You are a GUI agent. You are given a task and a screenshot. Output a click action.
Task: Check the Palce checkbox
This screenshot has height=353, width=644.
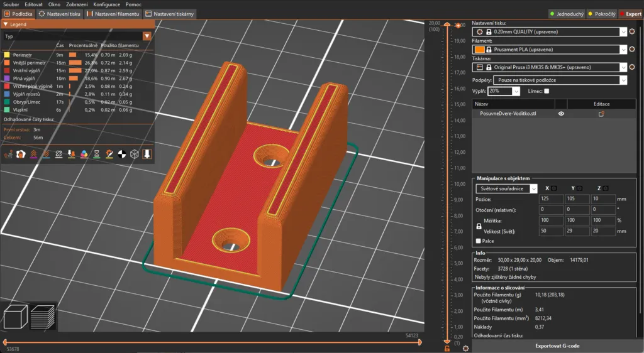click(x=479, y=241)
